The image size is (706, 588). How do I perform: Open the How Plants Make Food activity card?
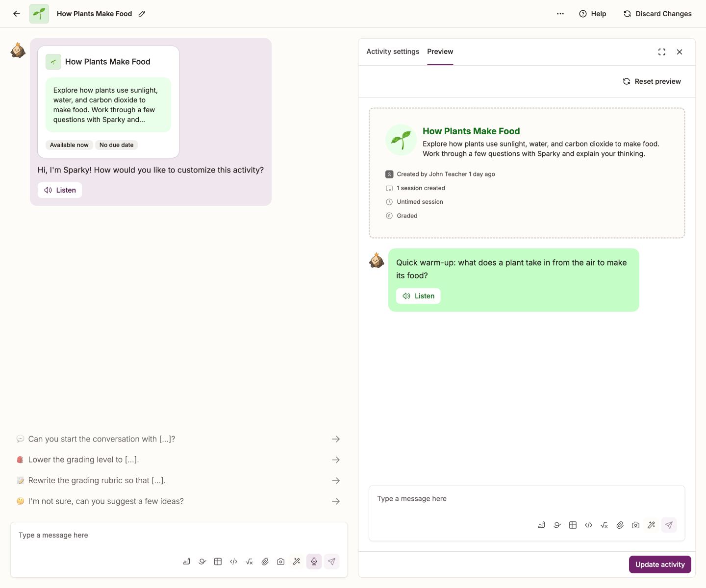tap(108, 102)
